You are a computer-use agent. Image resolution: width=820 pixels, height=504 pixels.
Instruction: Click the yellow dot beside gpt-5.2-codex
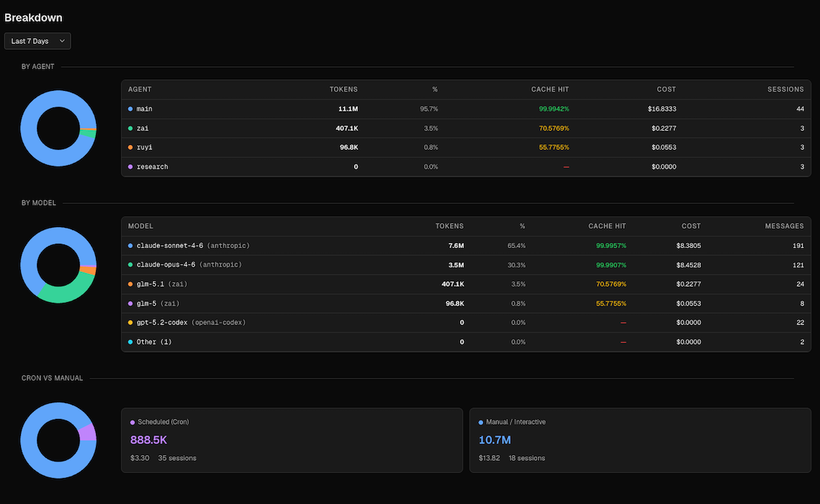coord(131,322)
